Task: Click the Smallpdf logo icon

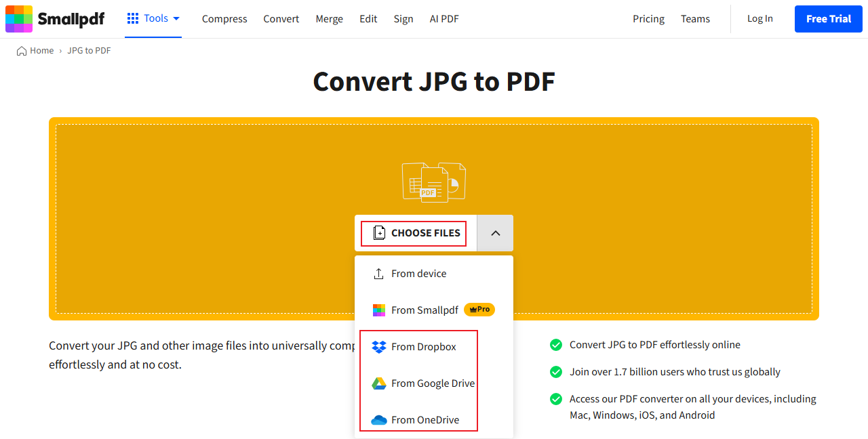Action: click(x=18, y=18)
